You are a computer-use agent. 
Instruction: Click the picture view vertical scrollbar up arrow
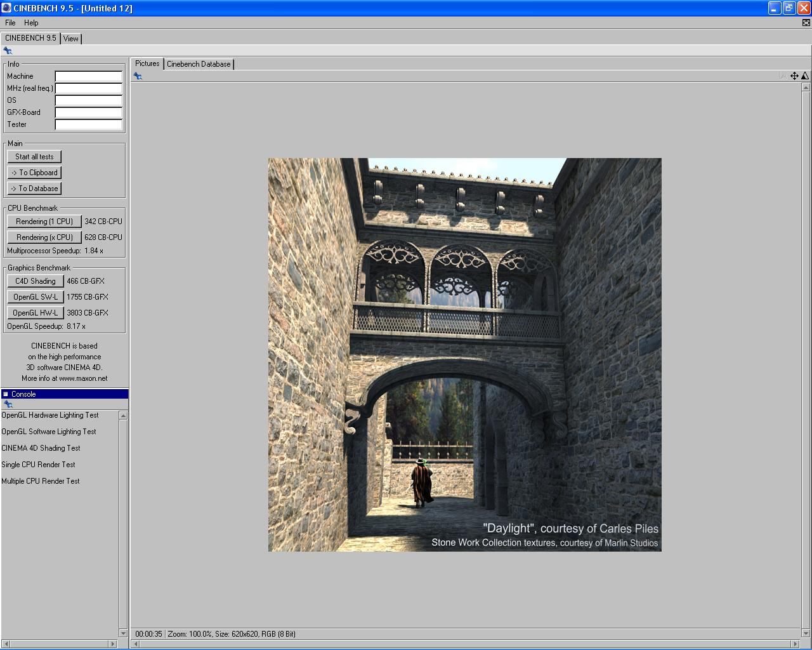806,87
